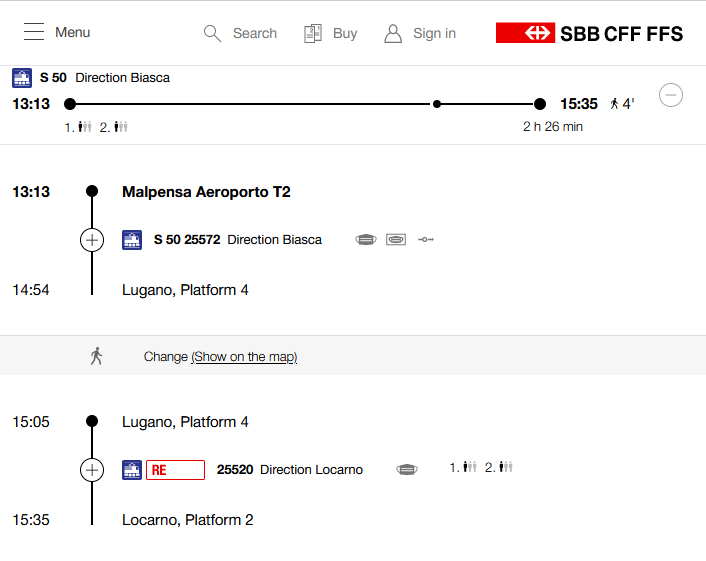
Task: Click the walking figure icon in Change row
Action: [96, 356]
